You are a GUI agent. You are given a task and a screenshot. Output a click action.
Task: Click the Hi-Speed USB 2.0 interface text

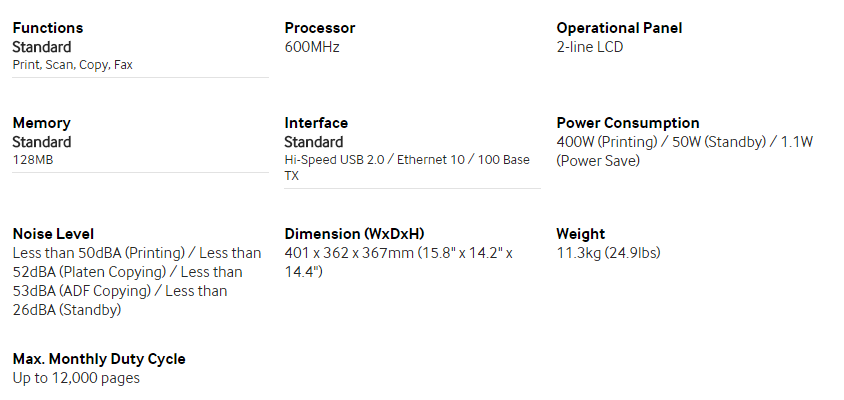[x=334, y=160]
